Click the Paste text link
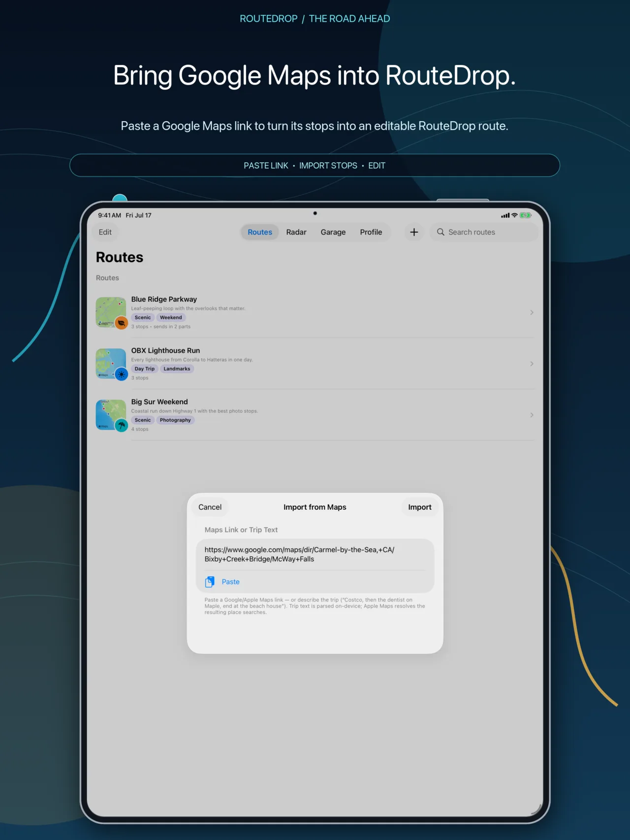 pyautogui.click(x=230, y=582)
